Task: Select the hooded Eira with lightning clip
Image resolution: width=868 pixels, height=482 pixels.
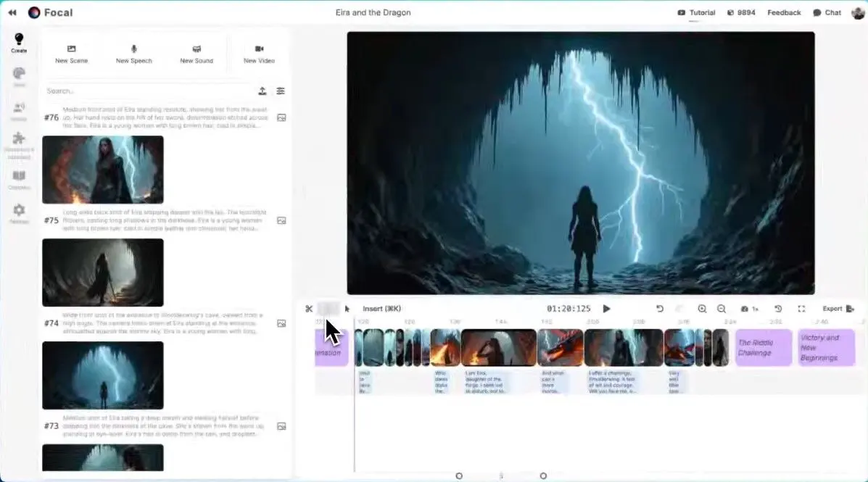Action: [624, 347]
